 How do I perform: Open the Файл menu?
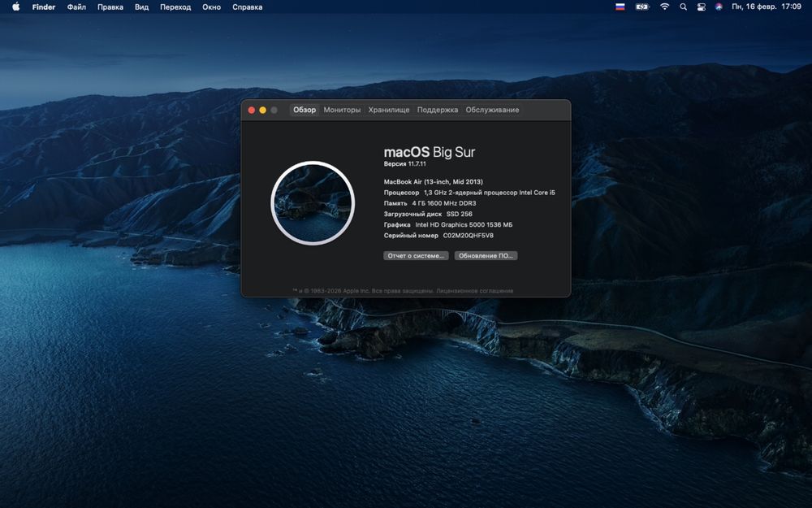click(x=76, y=7)
